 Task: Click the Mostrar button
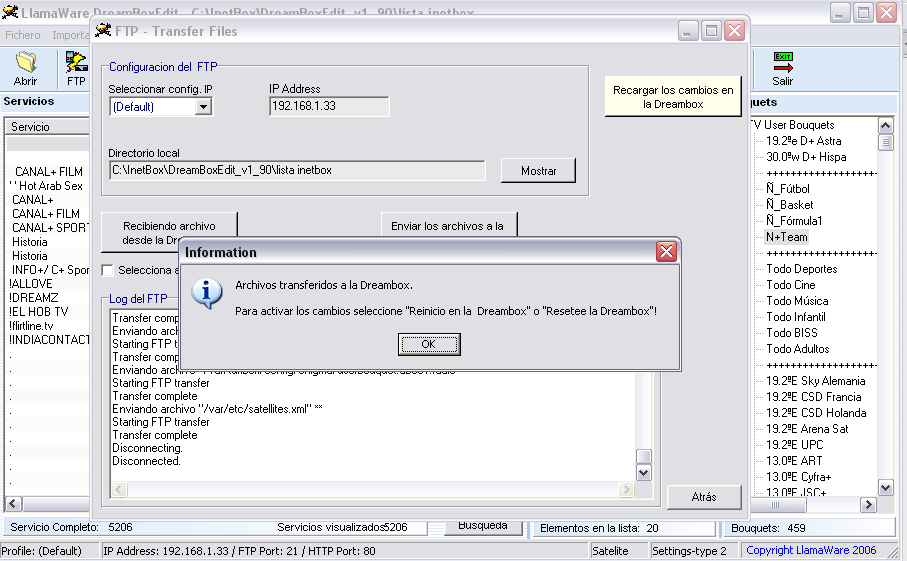pos(538,171)
